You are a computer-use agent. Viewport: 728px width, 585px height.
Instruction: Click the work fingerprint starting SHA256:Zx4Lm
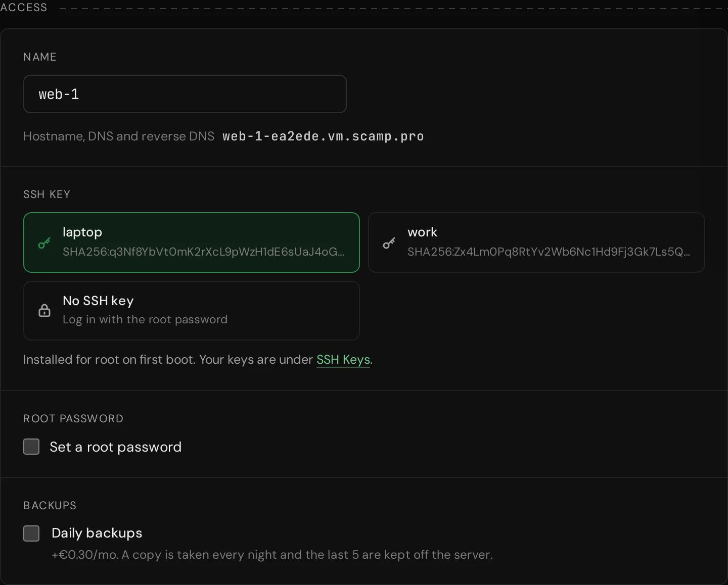(549, 252)
